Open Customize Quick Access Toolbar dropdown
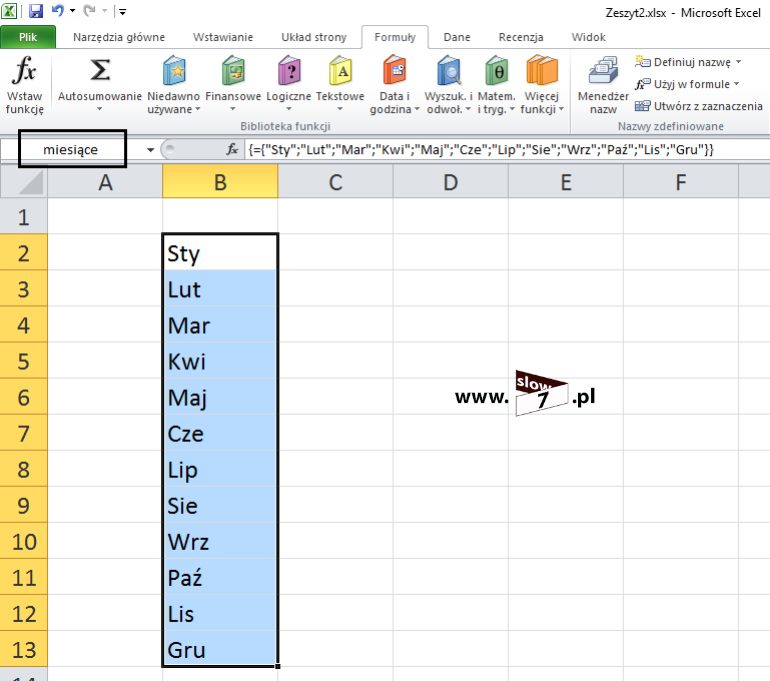Viewport: 770px width, 681px height. (x=123, y=11)
